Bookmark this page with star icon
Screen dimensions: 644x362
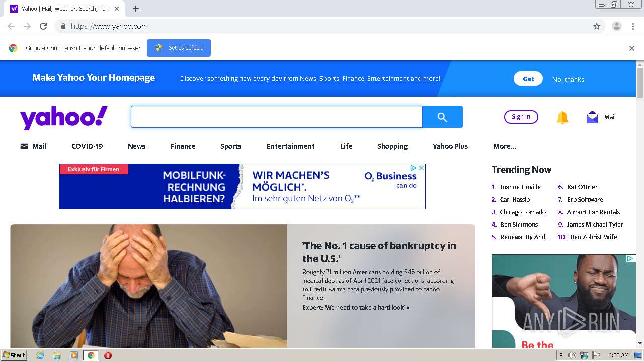click(597, 26)
